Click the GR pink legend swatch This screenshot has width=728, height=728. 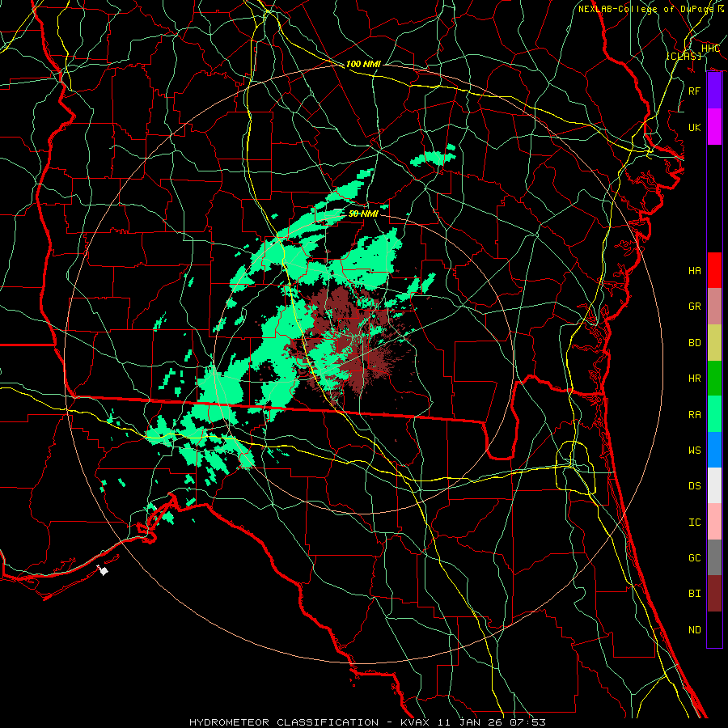tap(714, 306)
